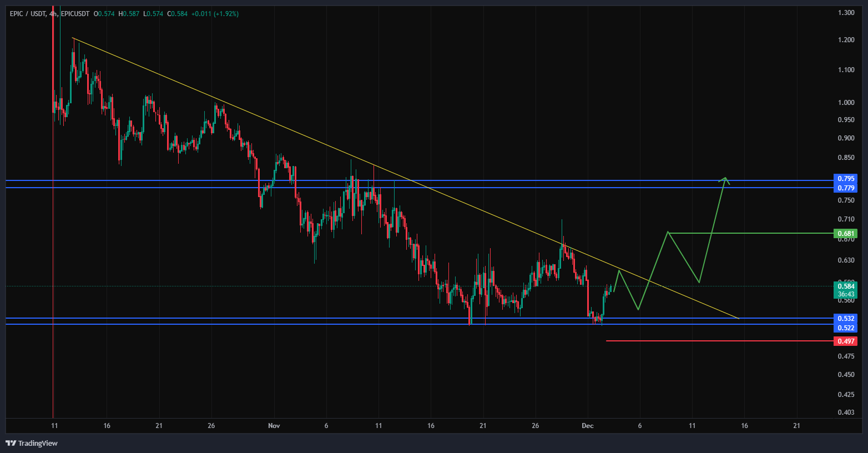
Task: Click the H0.587 high value in header
Action: coord(129,13)
